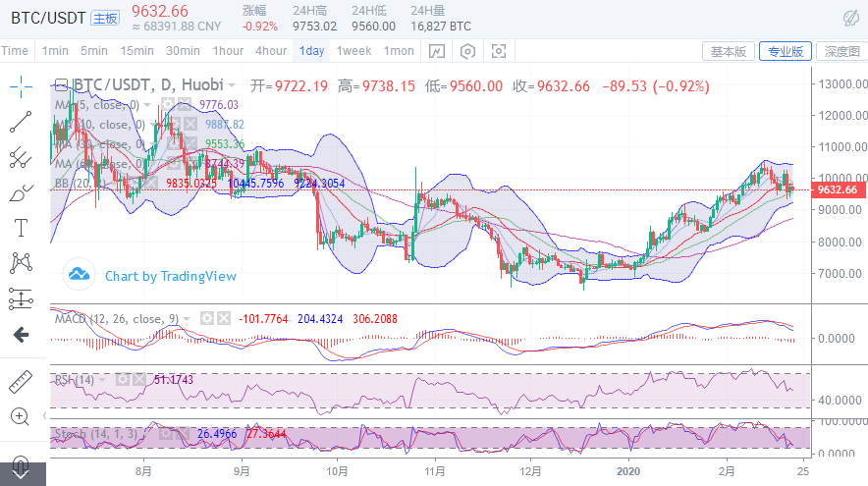The height and width of the screenshot is (486, 868).
Task: Open settings gear for MACD indicator
Action: point(207,318)
